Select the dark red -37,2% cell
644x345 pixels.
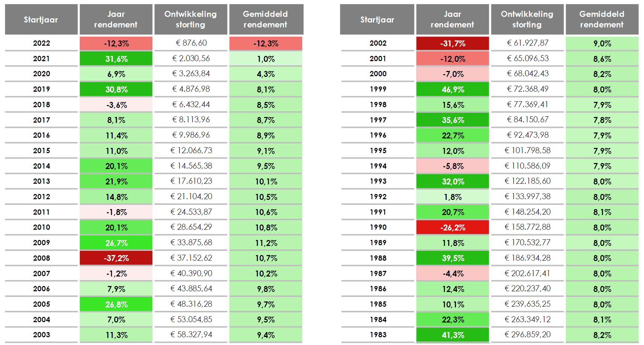(116, 258)
